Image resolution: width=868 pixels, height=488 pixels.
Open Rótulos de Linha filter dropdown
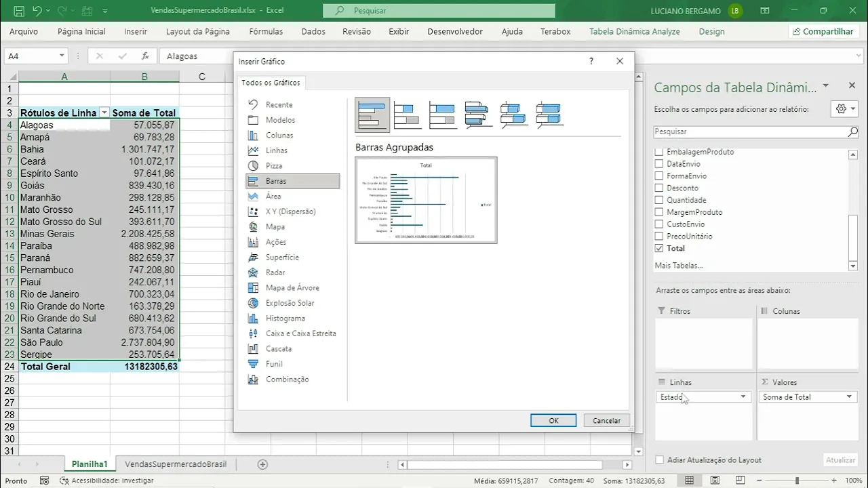pos(104,113)
